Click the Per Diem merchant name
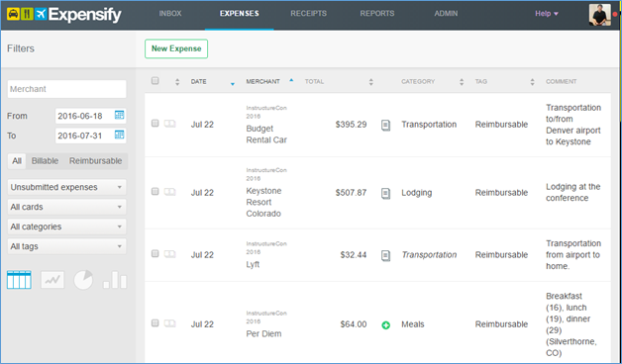The image size is (622, 364). coord(263,333)
